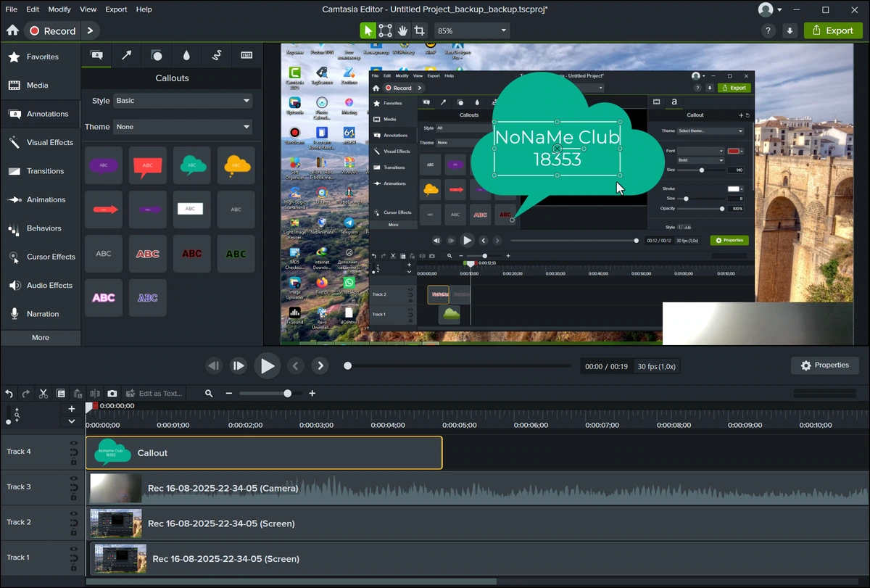The image size is (870, 588).
Task: Click the timeline zoom magnifier icon
Action: point(209,394)
